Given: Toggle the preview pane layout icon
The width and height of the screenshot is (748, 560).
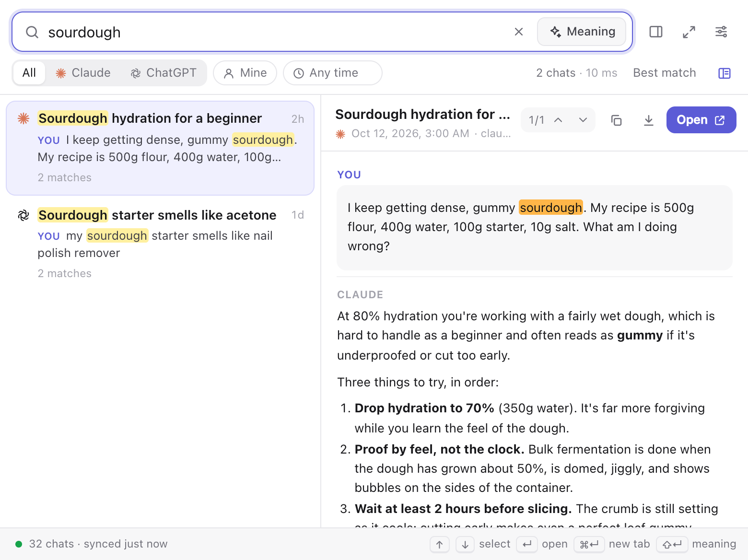Looking at the screenshot, I should tap(725, 73).
